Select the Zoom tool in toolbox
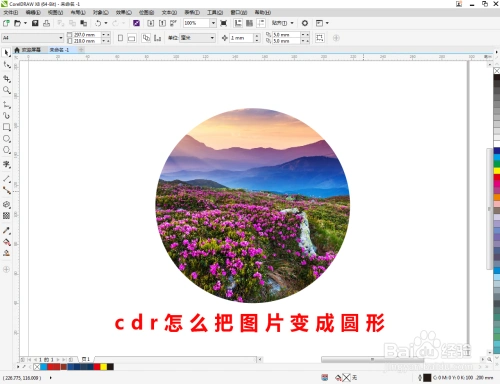 click(x=6, y=90)
